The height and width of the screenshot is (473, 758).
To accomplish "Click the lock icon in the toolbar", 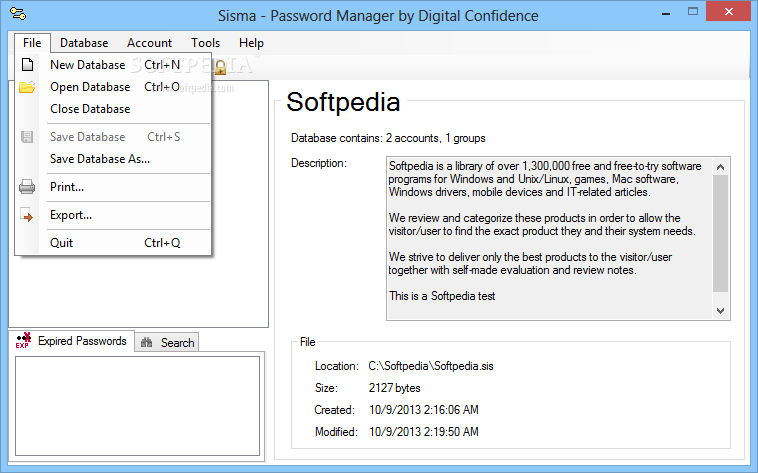I will point(220,67).
